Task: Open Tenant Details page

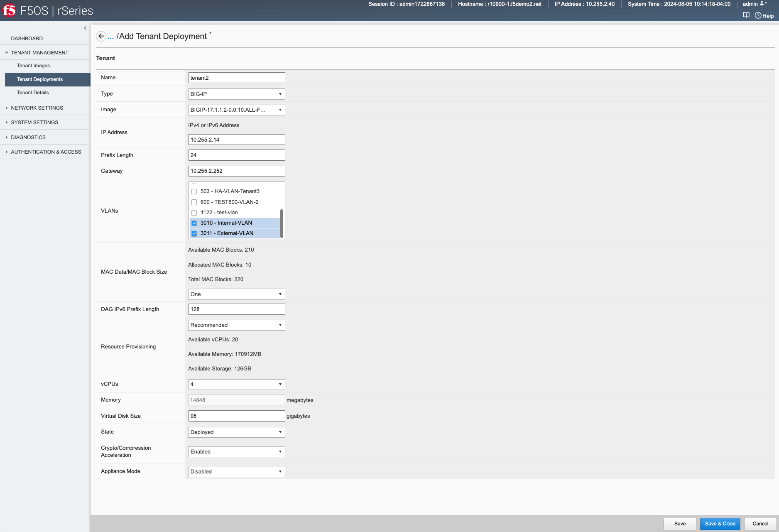Action: pyautogui.click(x=33, y=93)
